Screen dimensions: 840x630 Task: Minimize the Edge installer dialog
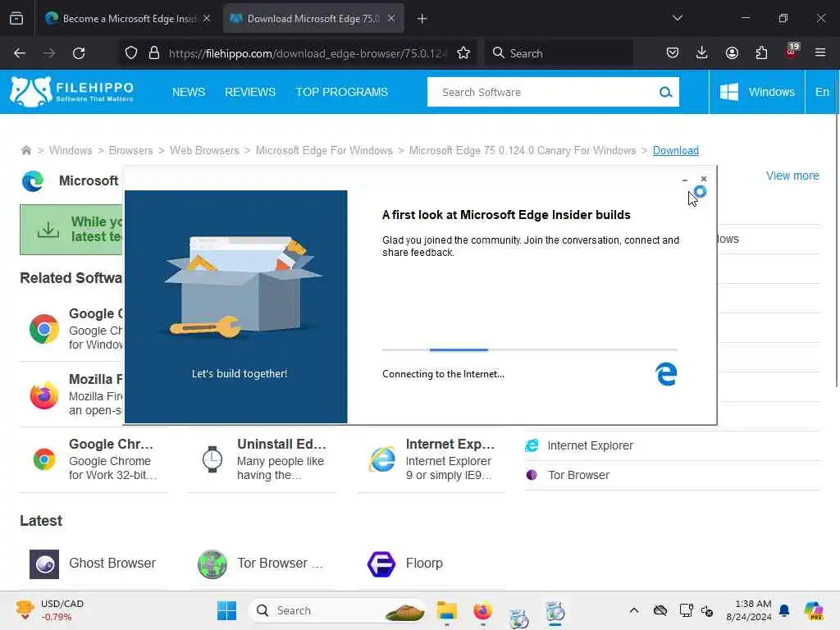coord(685,180)
